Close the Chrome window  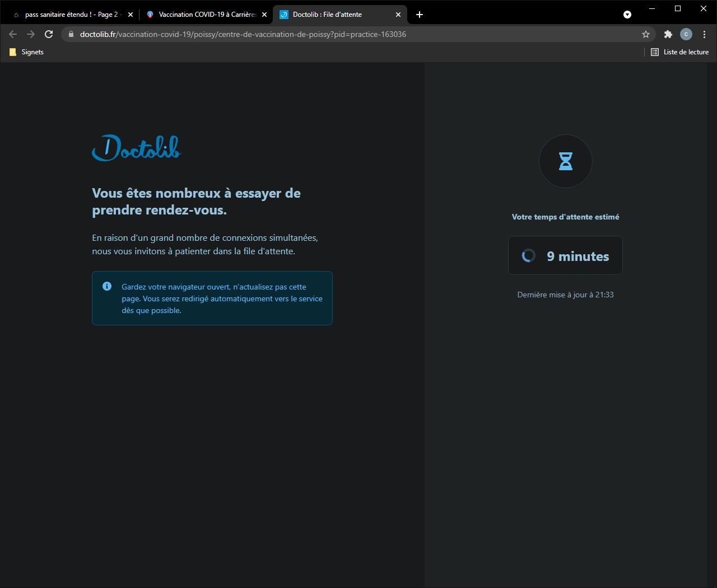click(704, 8)
